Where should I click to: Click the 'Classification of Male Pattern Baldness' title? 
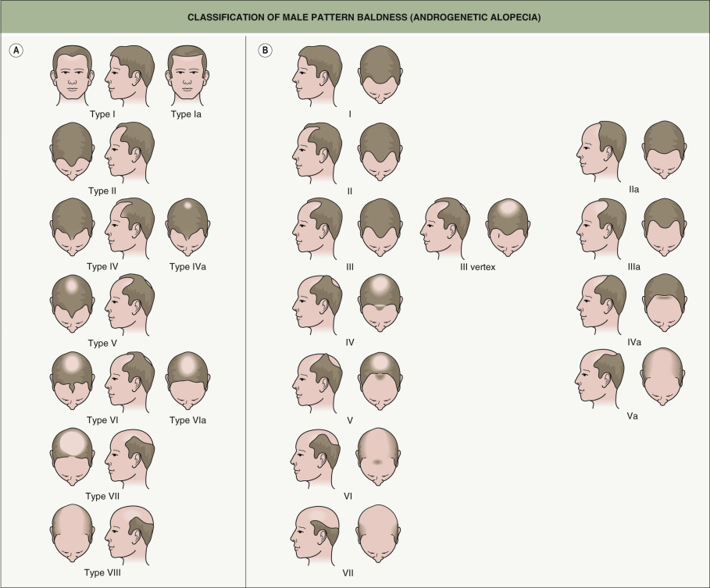click(x=355, y=16)
